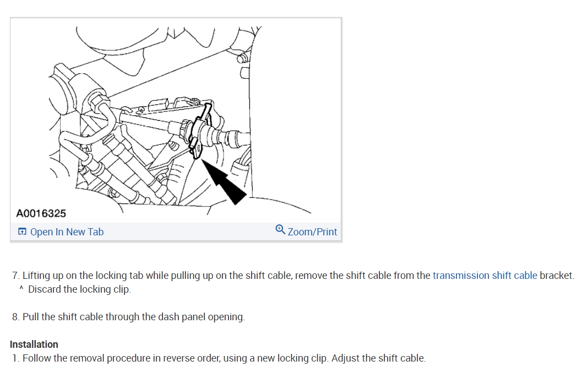Click the locking clip in the drawing
588x377 pixels.
[199, 130]
